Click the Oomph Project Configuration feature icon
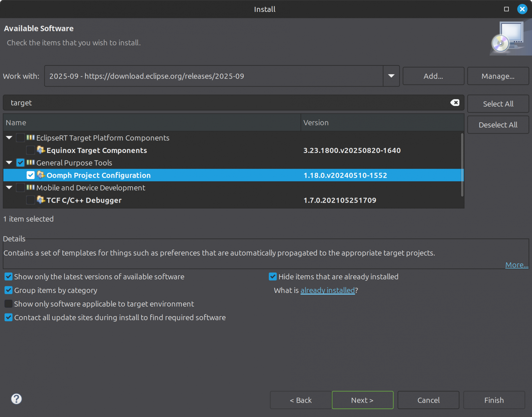Viewport: 532px width, 417px height. (41, 175)
